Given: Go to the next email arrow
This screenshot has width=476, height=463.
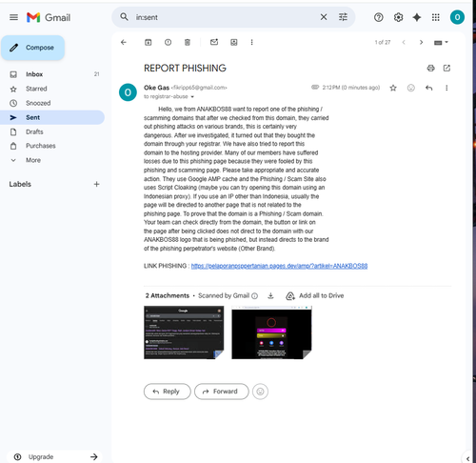Looking at the screenshot, I should pos(421,42).
